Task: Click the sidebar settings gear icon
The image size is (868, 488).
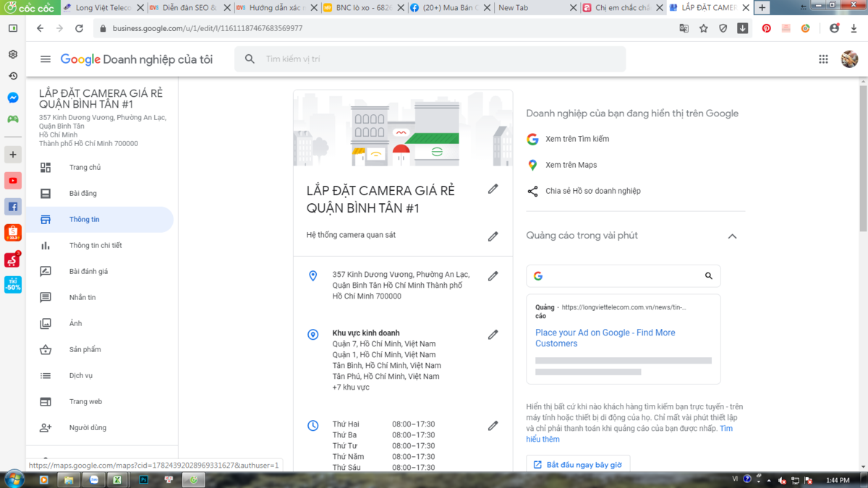Action: pyautogui.click(x=13, y=54)
